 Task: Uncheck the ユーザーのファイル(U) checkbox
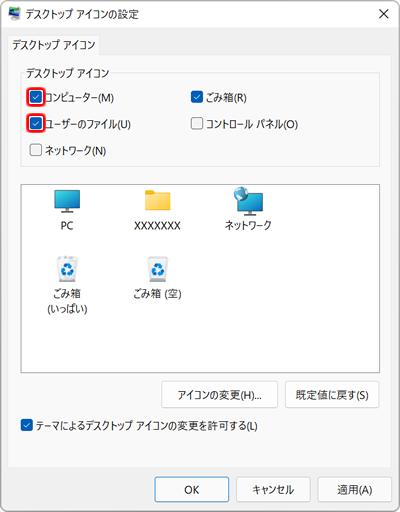[x=36, y=124]
